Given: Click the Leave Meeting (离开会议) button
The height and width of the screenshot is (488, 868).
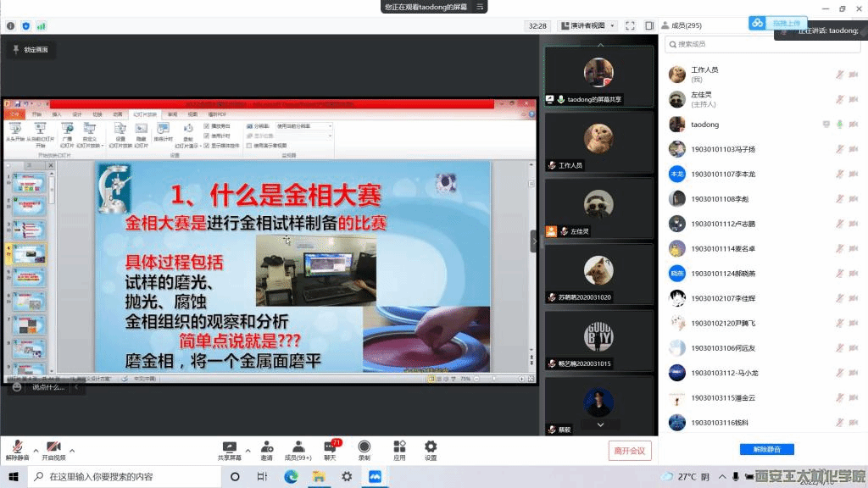Looking at the screenshot, I should pos(630,451).
